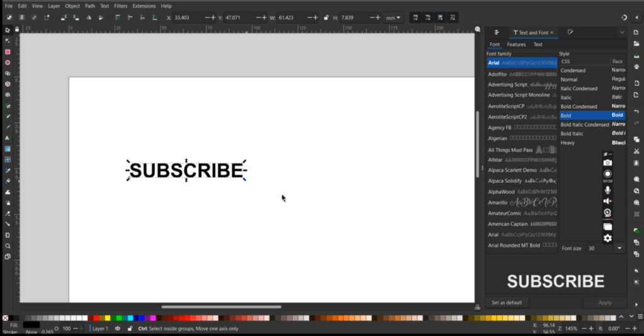Image resolution: width=644 pixels, height=336 pixels.
Task: Select the Selector arrow tool
Action: point(8,30)
